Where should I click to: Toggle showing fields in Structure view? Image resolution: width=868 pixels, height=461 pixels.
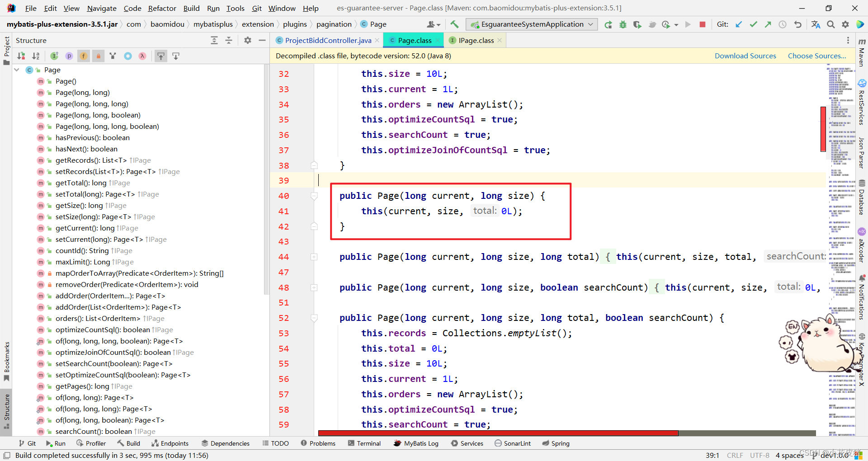tap(83, 56)
